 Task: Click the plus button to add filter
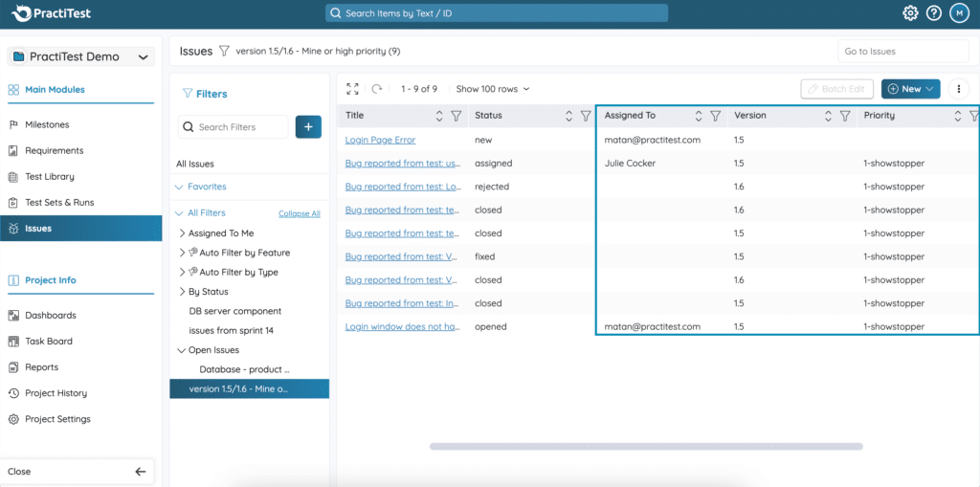pos(308,126)
